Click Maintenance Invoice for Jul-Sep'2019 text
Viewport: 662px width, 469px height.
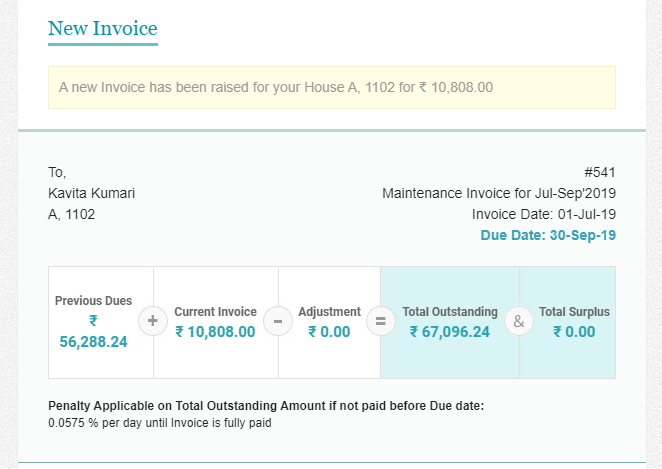[x=499, y=193]
